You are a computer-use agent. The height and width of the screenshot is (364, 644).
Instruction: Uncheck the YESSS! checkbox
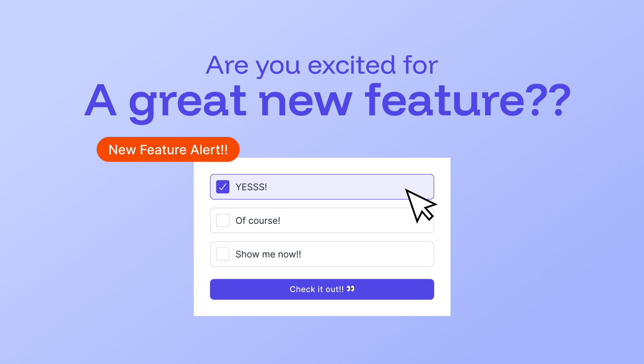click(223, 187)
